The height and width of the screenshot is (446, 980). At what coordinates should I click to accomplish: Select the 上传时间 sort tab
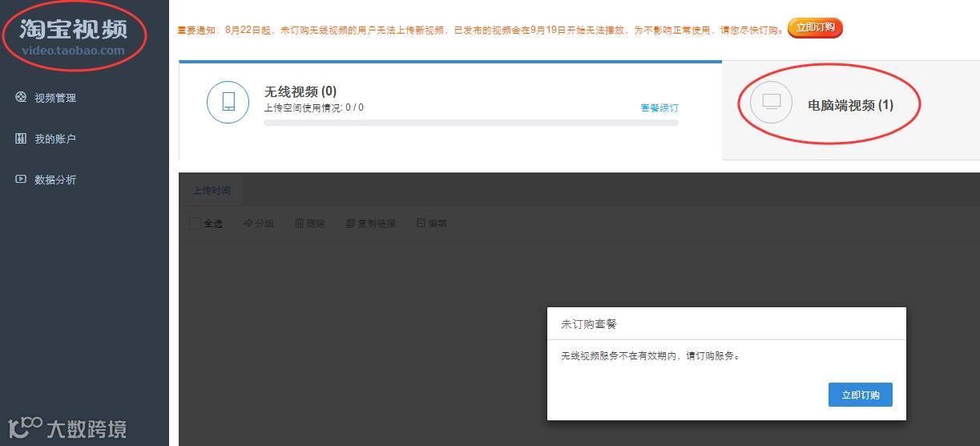[212, 191]
